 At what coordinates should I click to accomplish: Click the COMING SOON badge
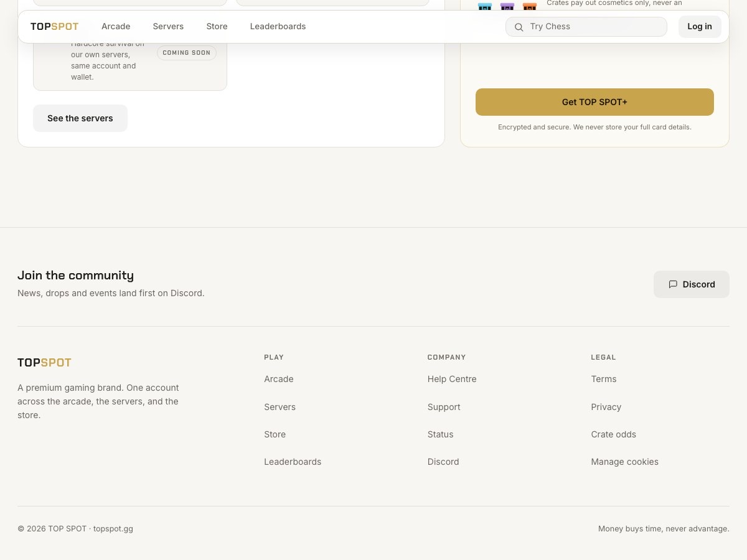(187, 53)
